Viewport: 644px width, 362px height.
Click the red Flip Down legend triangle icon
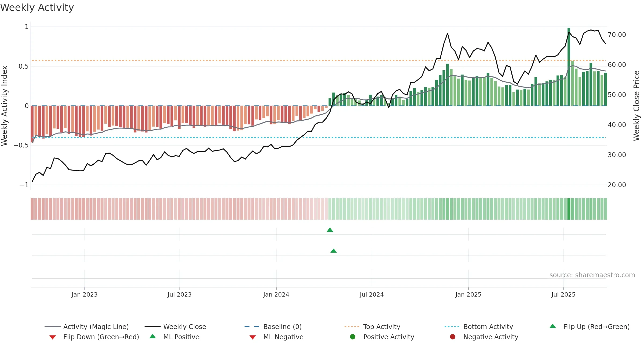pos(53,337)
